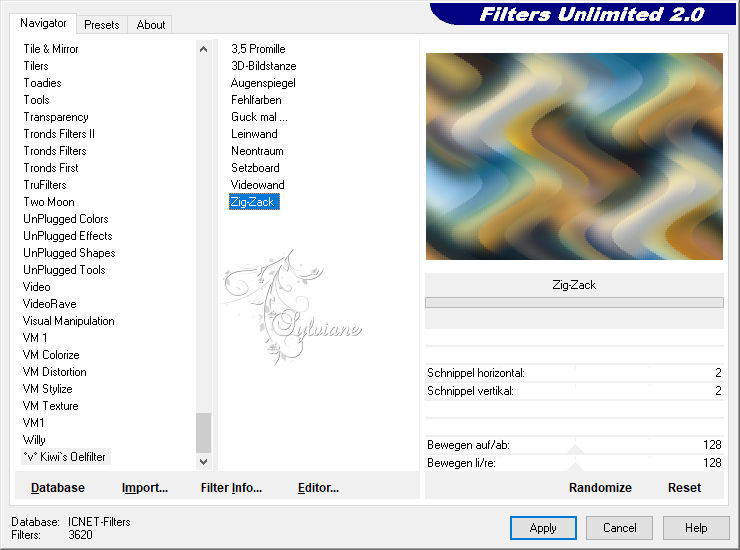Choose the Fehlfarben filter
740x550 pixels.
point(256,100)
